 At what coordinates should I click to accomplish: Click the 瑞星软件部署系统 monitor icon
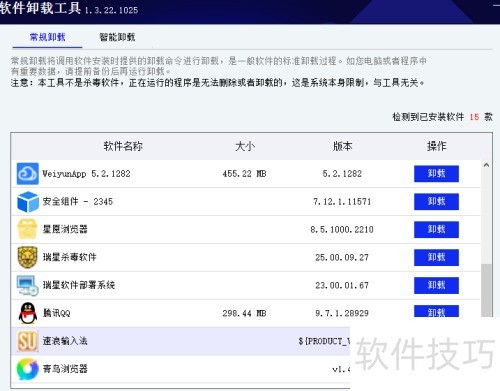[x=28, y=285]
